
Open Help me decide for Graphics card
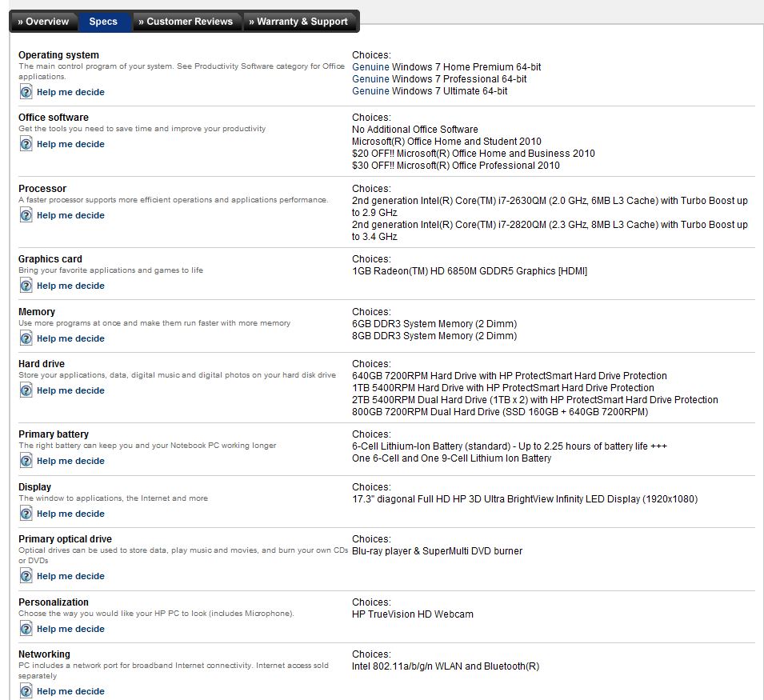[x=70, y=286]
